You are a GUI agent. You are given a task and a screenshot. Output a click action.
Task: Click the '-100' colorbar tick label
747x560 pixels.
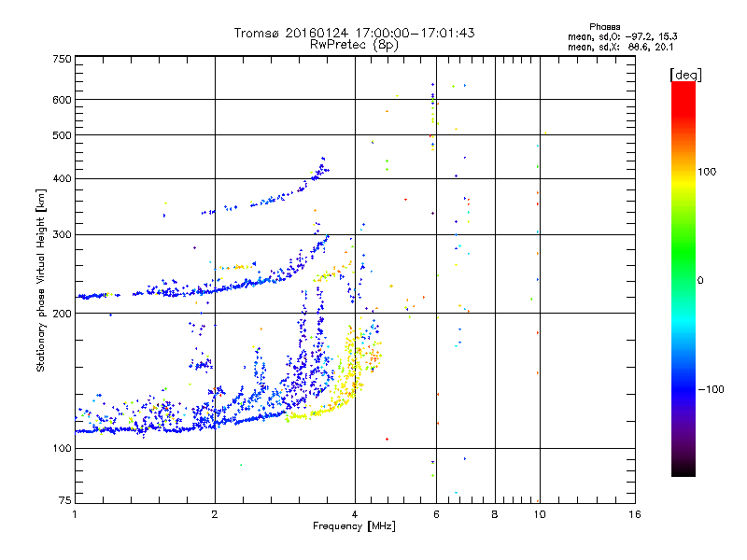coord(711,389)
